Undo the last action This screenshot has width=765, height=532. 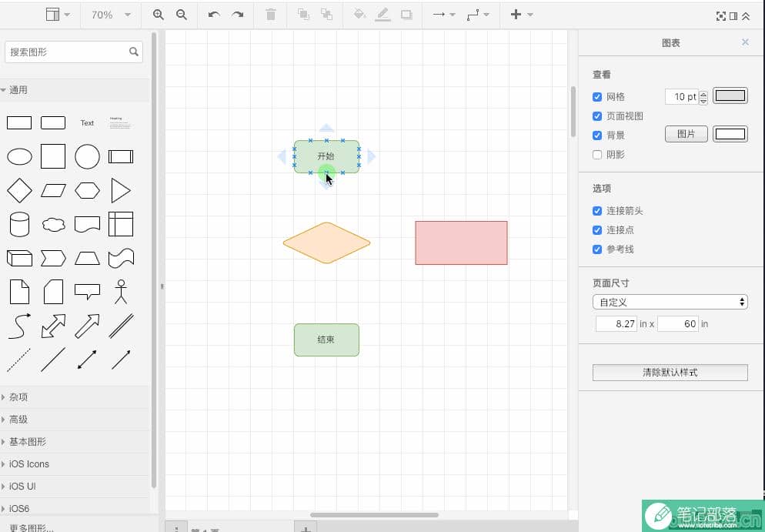214,15
